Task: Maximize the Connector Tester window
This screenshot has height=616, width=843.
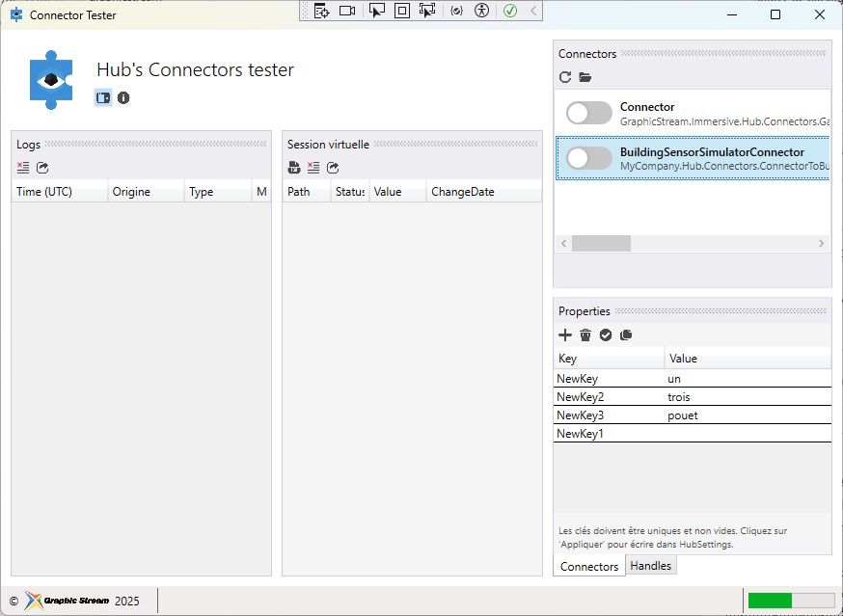Action: pyautogui.click(x=775, y=14)
